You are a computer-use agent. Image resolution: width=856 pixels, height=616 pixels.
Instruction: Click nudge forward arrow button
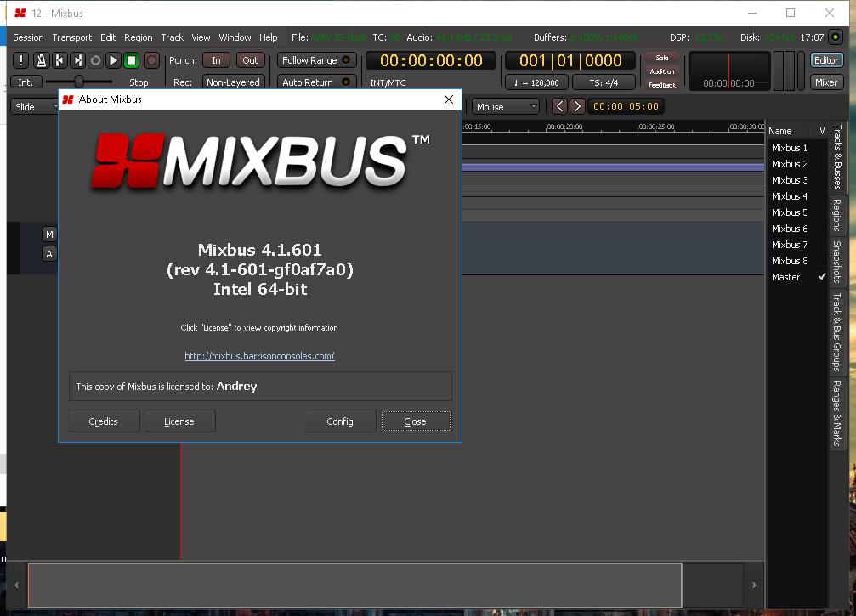[577, 106]
